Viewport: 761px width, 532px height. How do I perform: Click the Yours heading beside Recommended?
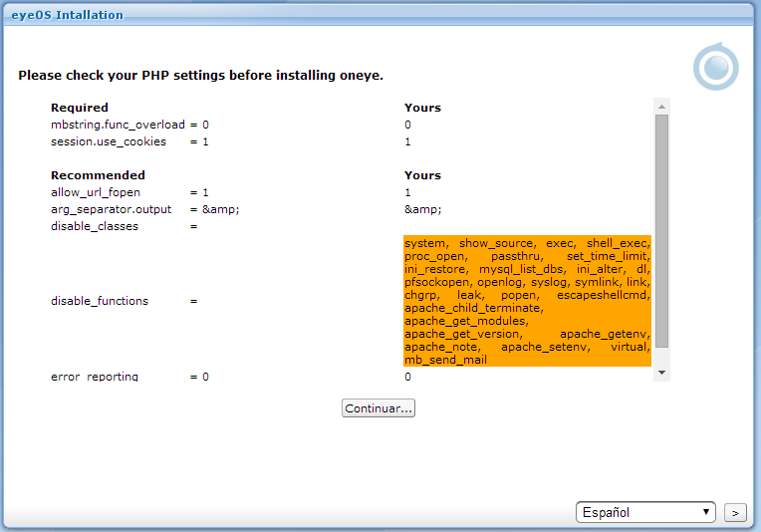422,175
